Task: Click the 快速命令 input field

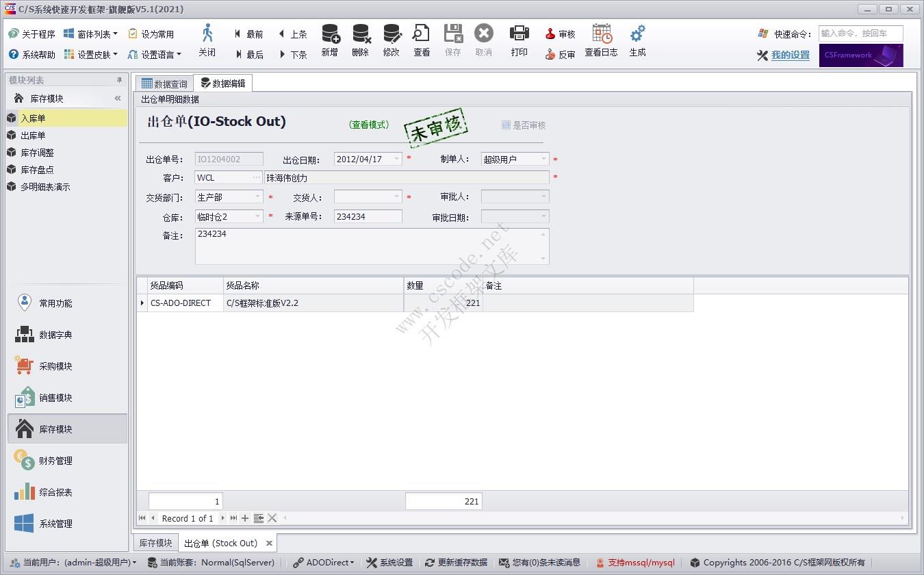Action: [860, 34]
